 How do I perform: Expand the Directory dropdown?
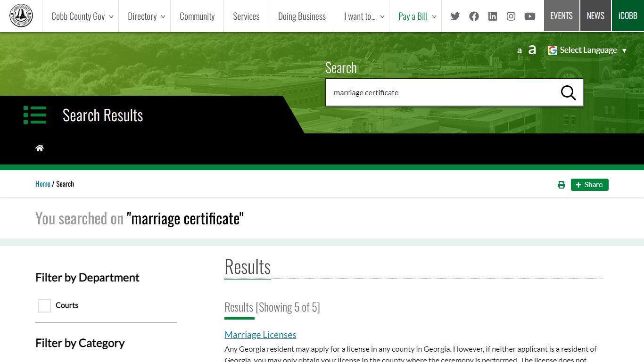pos(146,16)
